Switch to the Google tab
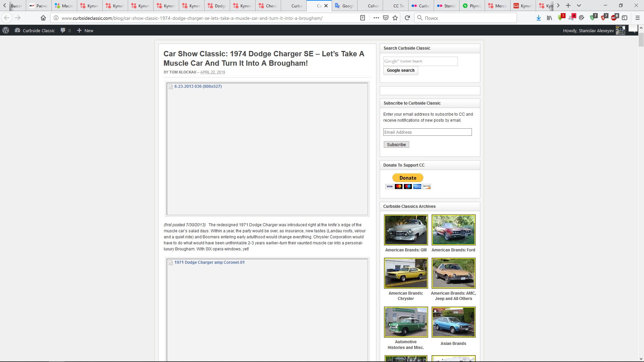 [x=344, y=6]
